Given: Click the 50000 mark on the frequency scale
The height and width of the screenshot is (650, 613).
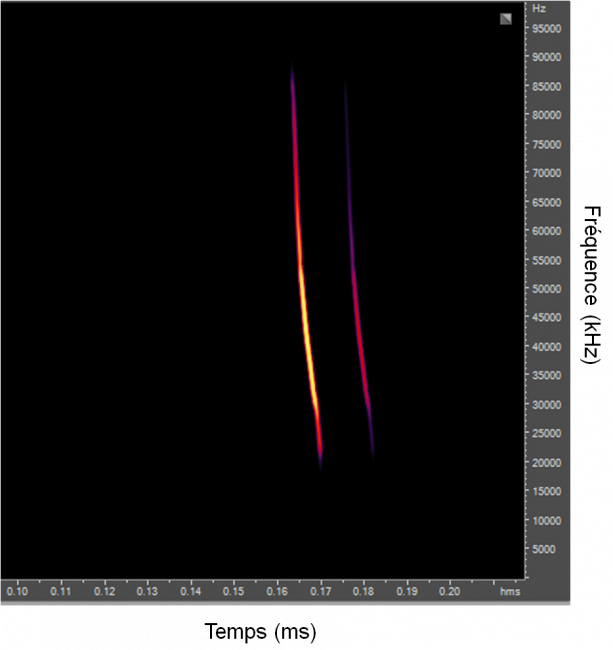Looking at the screenshot, I should [544, 289].
